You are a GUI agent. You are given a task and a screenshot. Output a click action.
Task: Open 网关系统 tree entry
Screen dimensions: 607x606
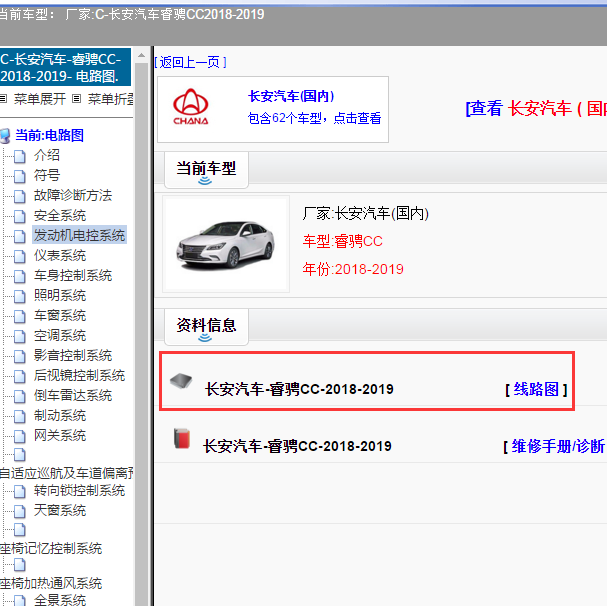[x=60, y=436]
